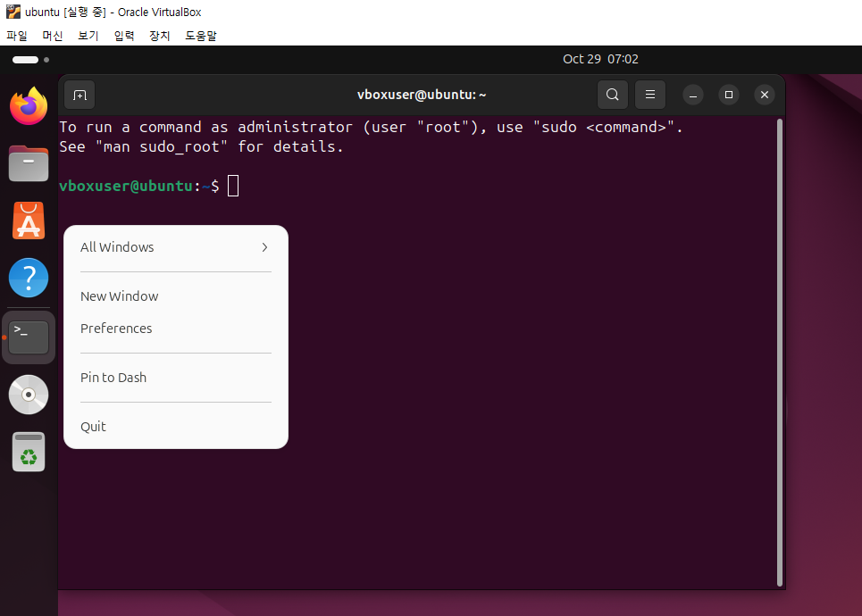
Task: Open the Help question-mark dock icon
Action: (x=29, y=278)
